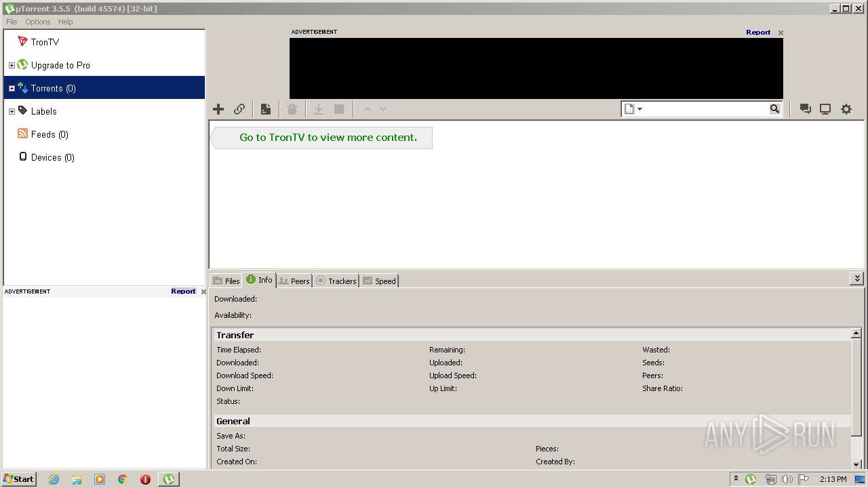The height and width of the screenshot is (488, 868).
Task: Click the volume speaker tray icon
Action: tap(787, 479)
